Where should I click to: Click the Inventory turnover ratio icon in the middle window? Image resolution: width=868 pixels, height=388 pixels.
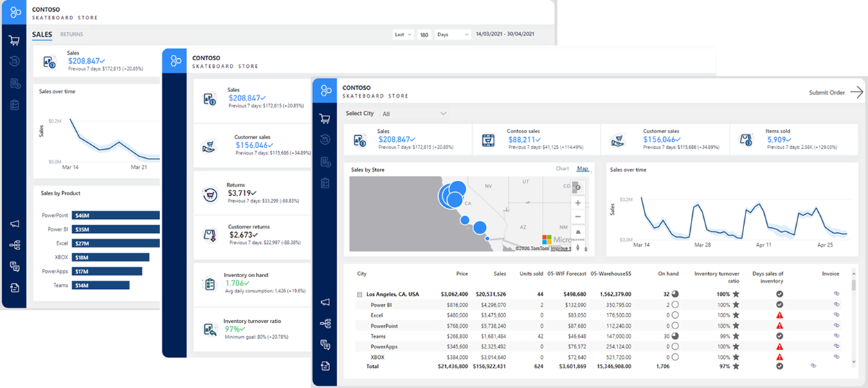[x=210, y=330]
